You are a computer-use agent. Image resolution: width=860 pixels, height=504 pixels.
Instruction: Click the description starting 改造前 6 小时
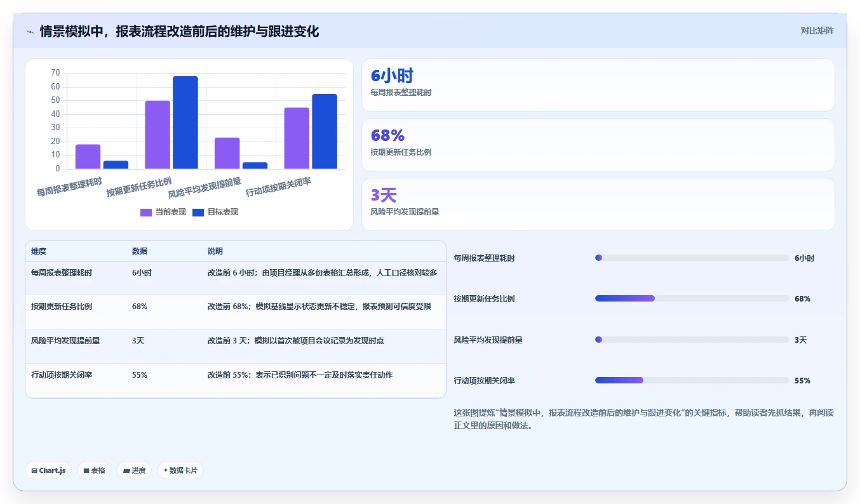point(323,272)
